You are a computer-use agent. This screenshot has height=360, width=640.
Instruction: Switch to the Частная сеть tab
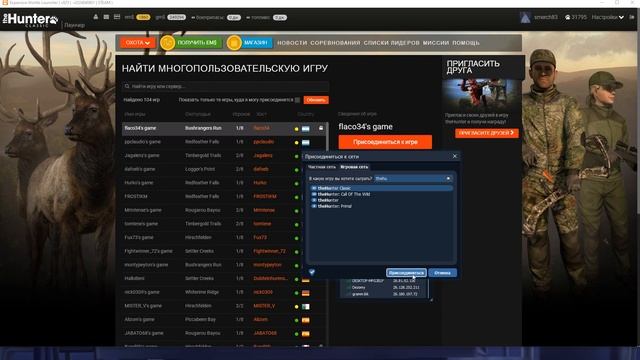pyautogui.click(x=322, y=167)
